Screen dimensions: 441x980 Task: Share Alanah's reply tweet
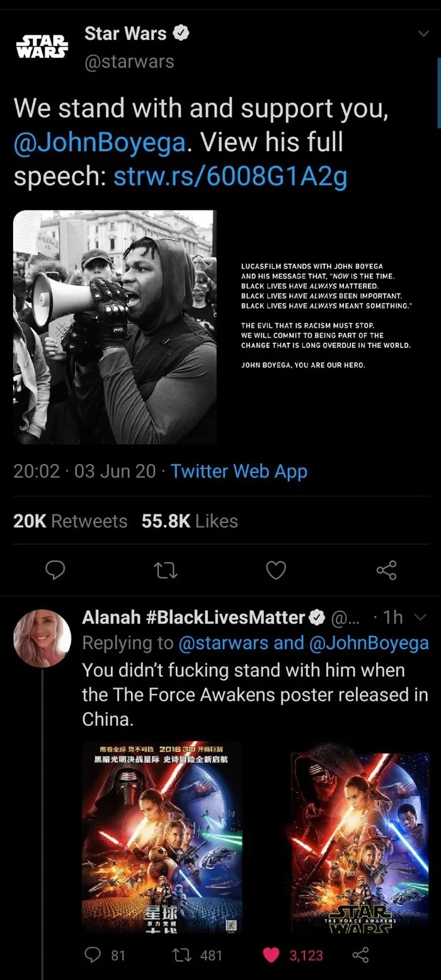(x=360, y=955)
